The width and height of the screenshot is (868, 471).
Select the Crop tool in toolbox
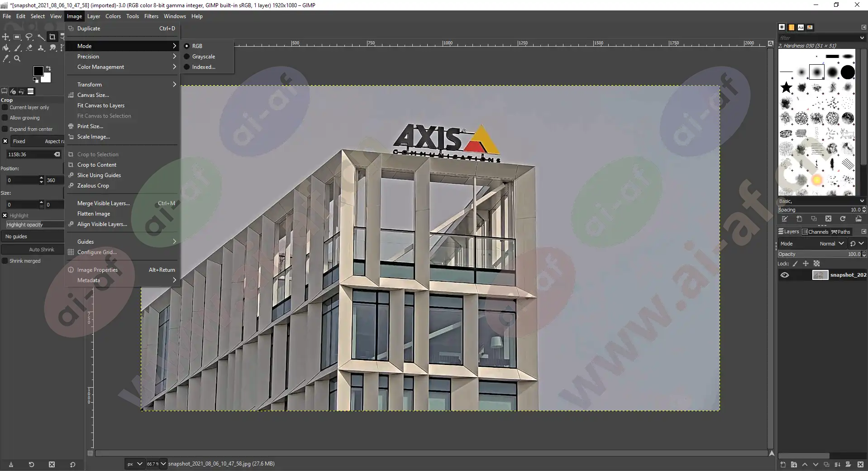(x=52, y=37)
